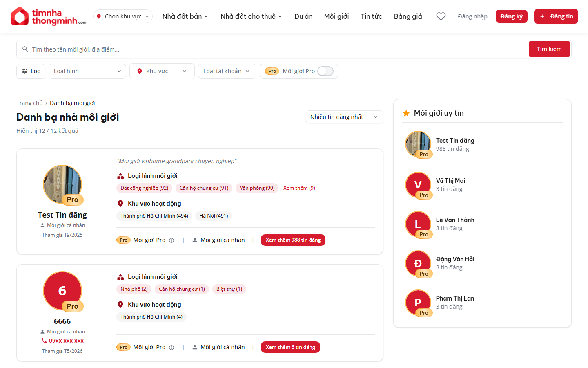Image resolution: width=588 pixels, height=368 pixels.
Task: Select the Căn hộ chung cư (1) tag
Action: pyautogui.click(x=182, y=289)
